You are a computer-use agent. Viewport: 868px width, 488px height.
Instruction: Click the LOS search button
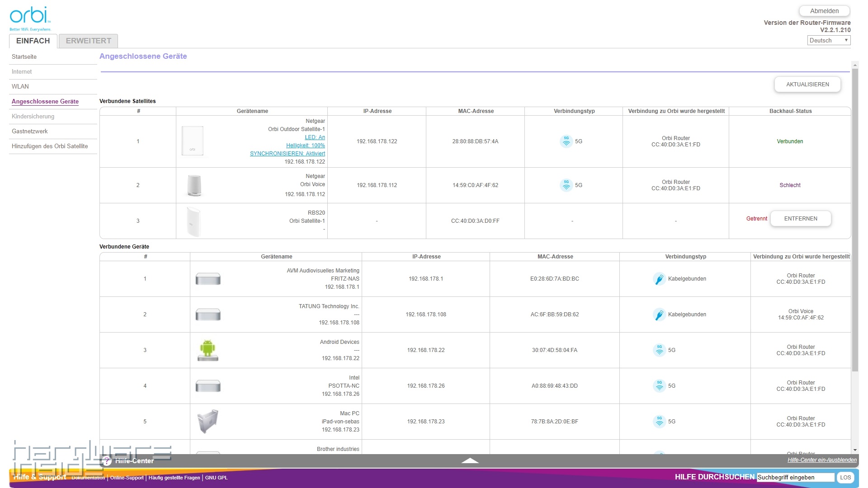(845, 478)
